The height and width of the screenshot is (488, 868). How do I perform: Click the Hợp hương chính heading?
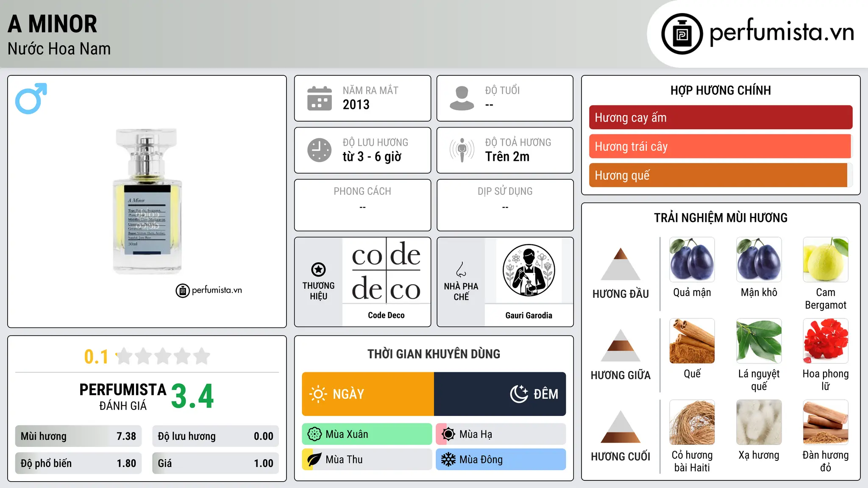click(x=721, y=90)
